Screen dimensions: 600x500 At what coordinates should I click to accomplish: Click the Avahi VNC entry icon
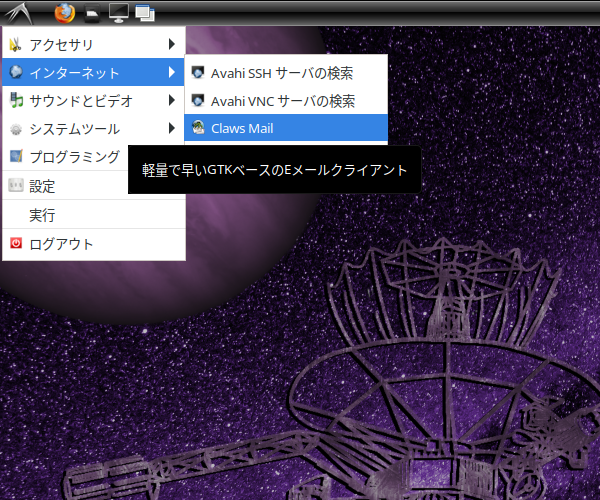click(198, 100)
